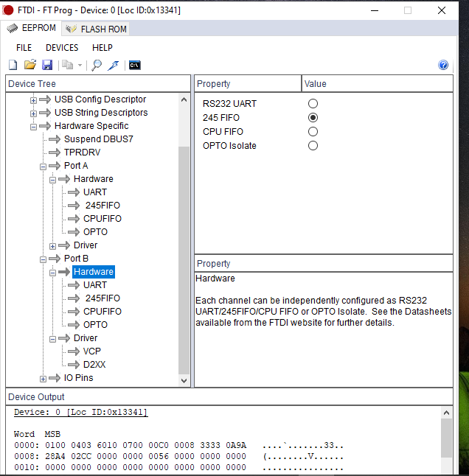Click the Property column header
This screenshot has height=476, width=469.
248,84
